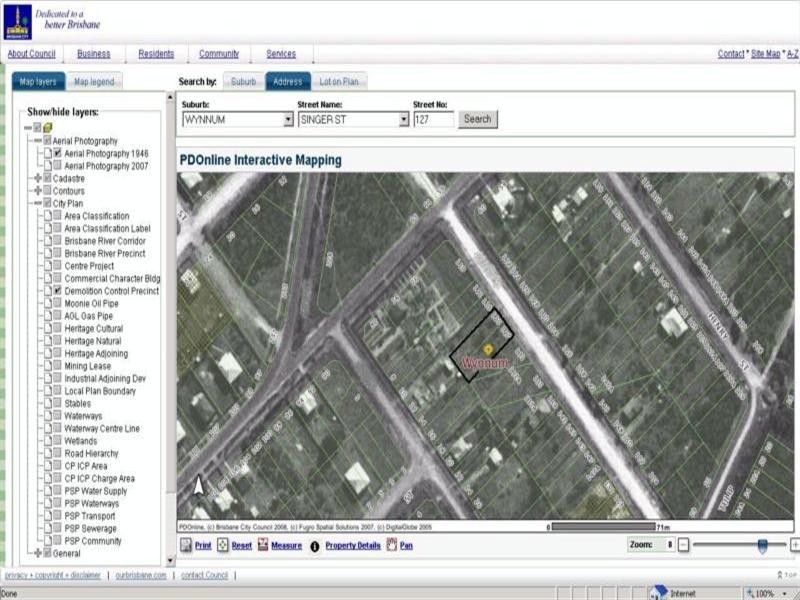800x600 pixels.
Task: Click the zoom out minus icon
Action: [683, 545]
